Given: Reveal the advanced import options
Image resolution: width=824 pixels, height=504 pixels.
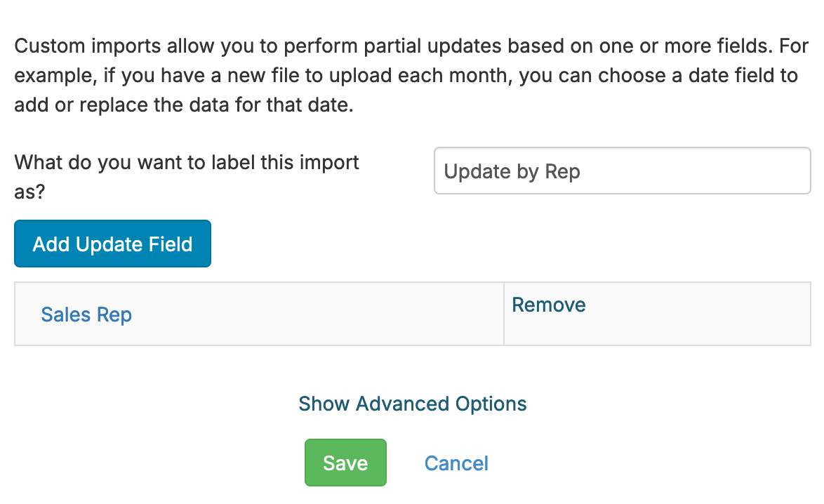Looking at the screenshot, I should coord(412,404).
